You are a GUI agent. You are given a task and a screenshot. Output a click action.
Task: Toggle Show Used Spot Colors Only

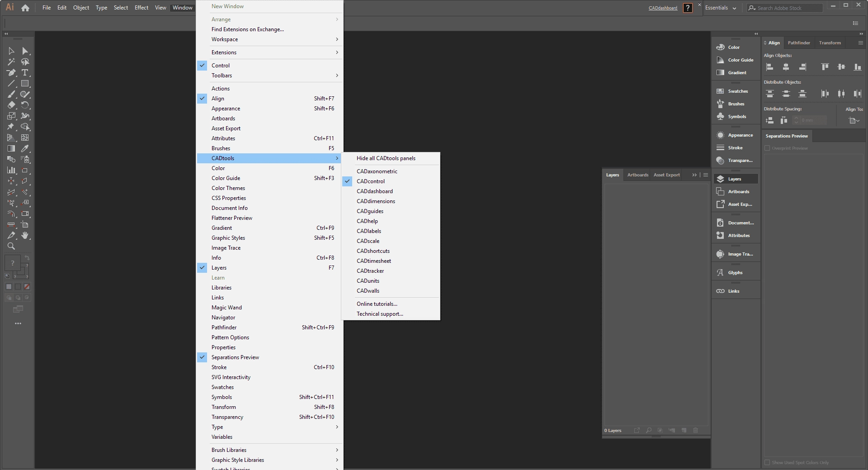tap(767, 462)
